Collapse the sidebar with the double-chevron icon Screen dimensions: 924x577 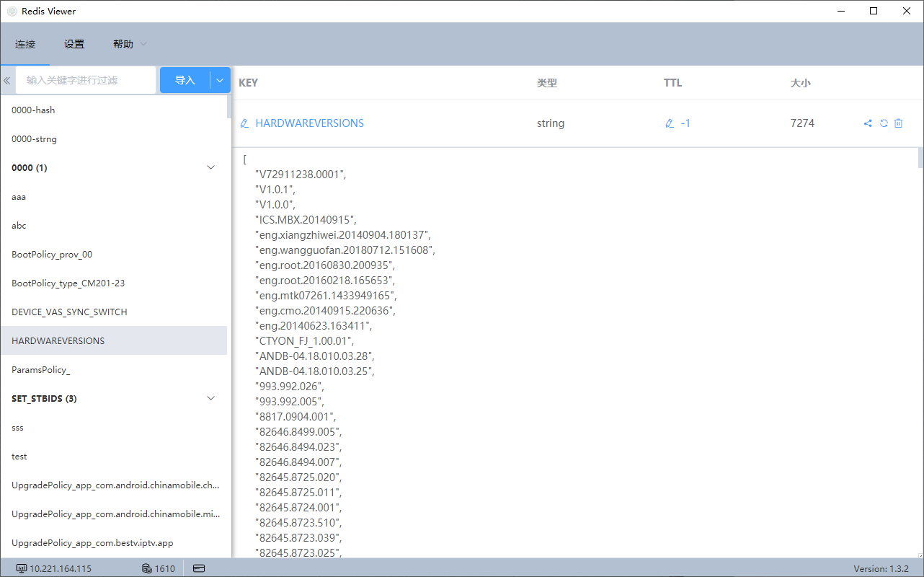pyautogui.click(x=6, y=80)
